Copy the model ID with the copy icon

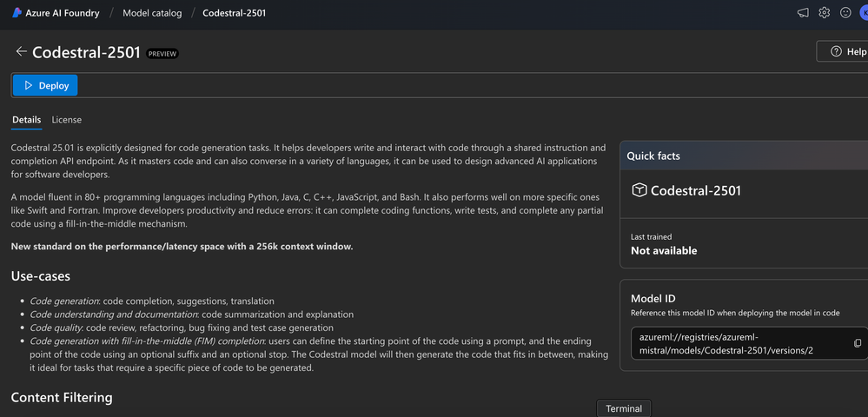point(858,343)
